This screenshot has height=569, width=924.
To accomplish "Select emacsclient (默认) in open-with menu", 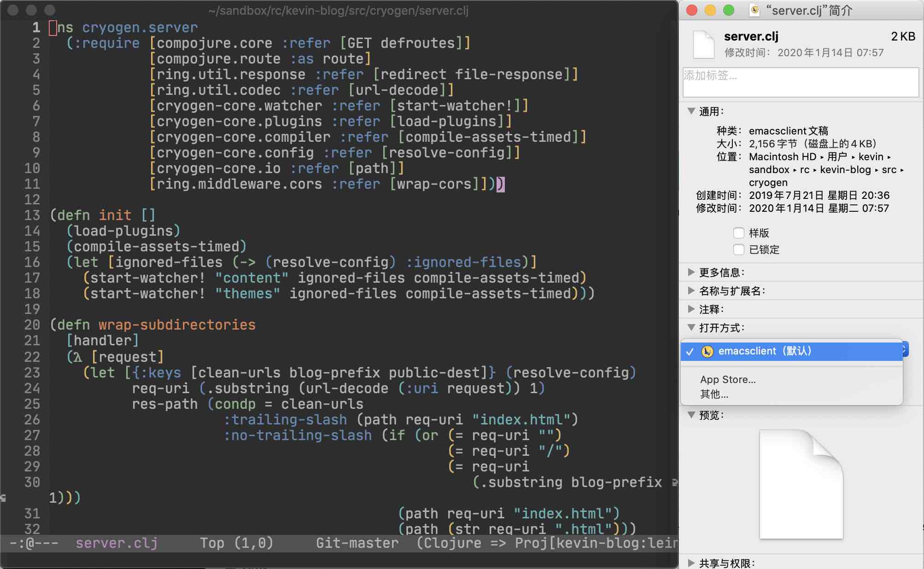I will coord(791,351).
